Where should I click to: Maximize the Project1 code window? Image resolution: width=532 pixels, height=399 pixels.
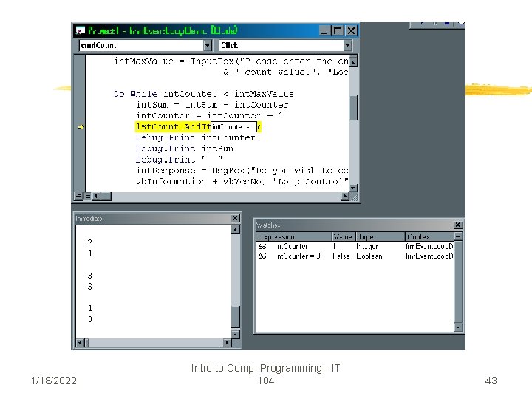coord(337,31)
